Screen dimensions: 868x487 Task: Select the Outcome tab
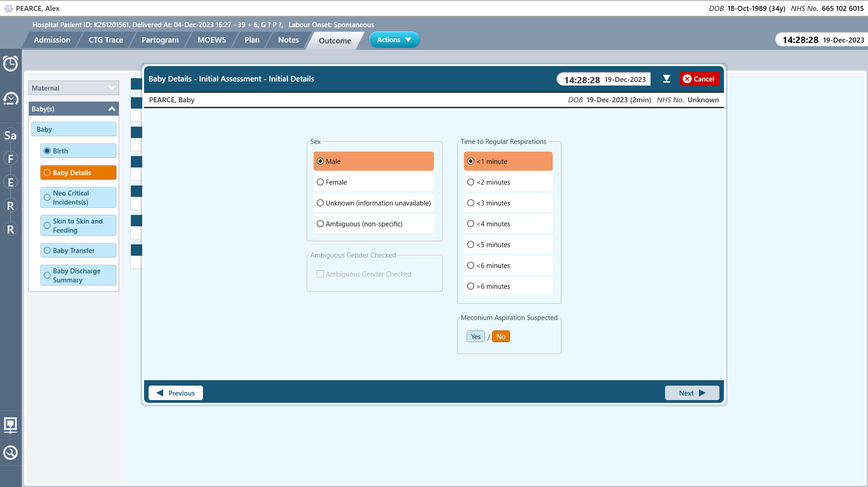tap(335, 40)
